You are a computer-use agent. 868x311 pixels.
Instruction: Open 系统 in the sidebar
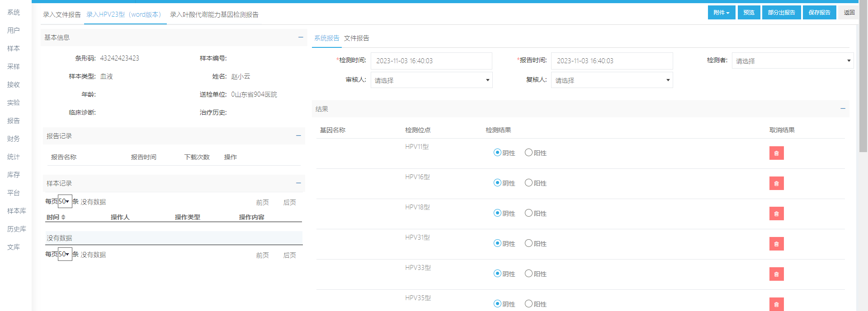(x=14, y=12)
